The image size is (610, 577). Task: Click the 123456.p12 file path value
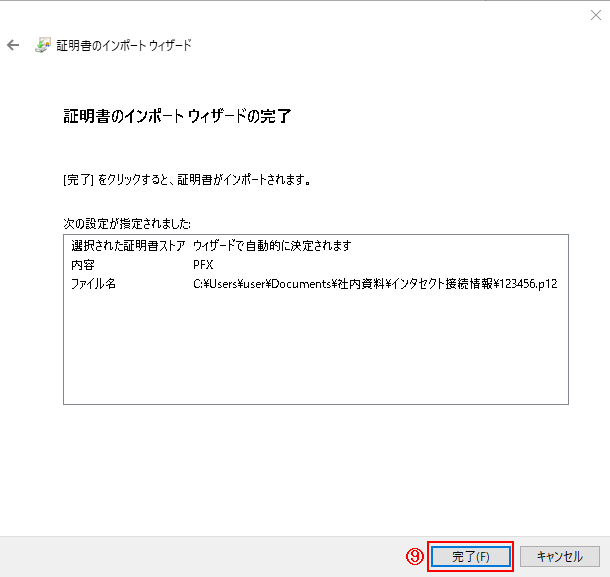[374, 284]
